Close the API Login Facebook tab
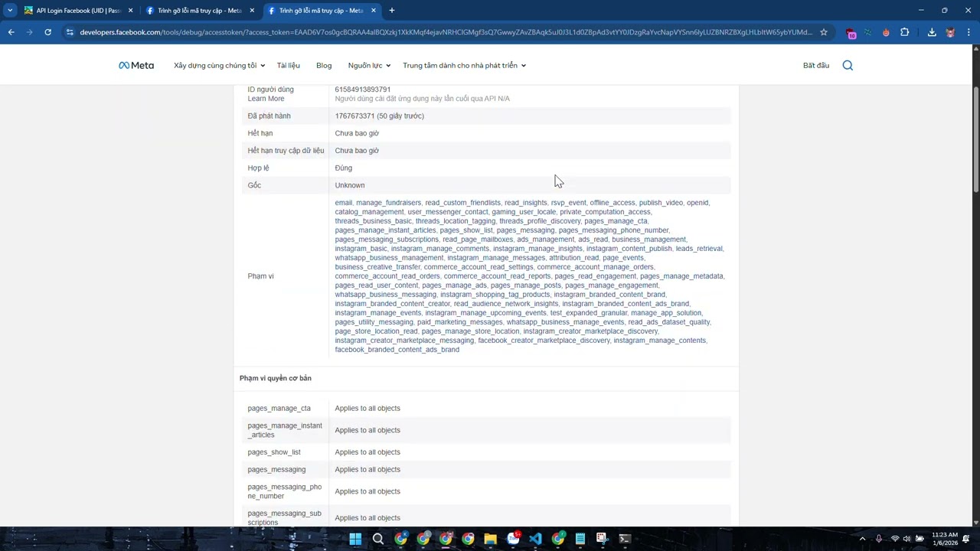Screen dimensions: 980x551 pyautogui.click(x=130, y=11)
